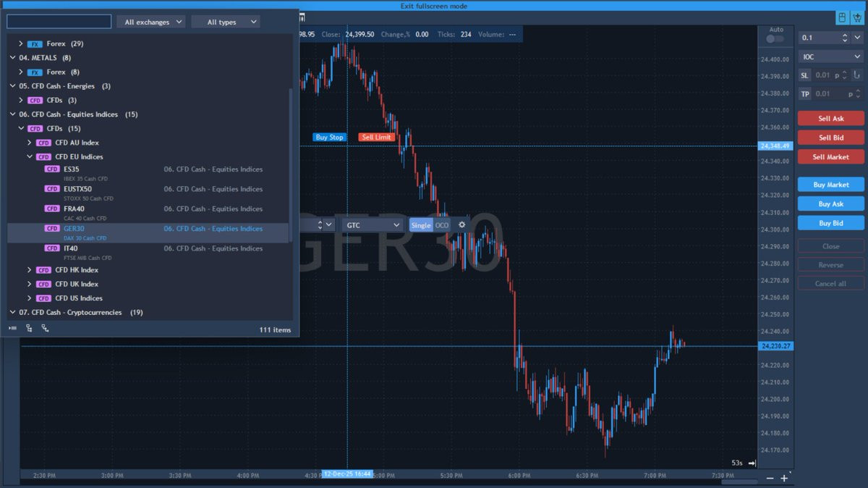The height and width of the screenshot is (488, 868).
Task: Open the All exchanges dropdown
Action: (x=150, y=22)
